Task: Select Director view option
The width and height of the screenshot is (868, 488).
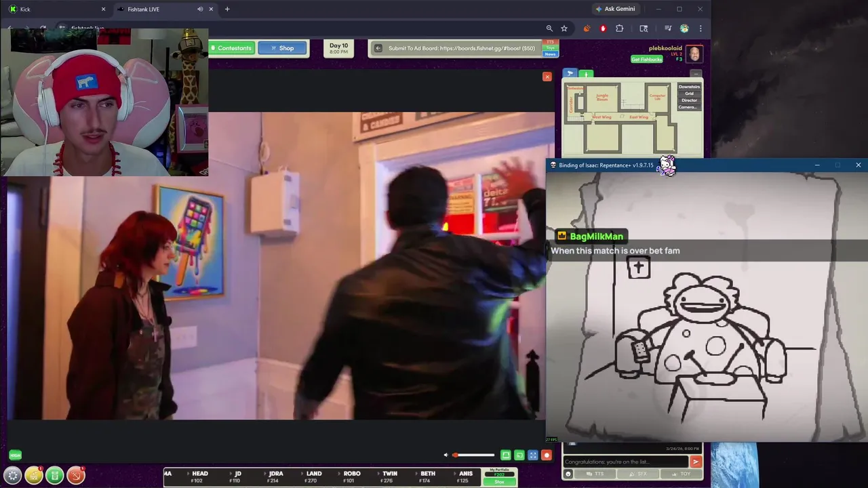Action: pos(689,100)
